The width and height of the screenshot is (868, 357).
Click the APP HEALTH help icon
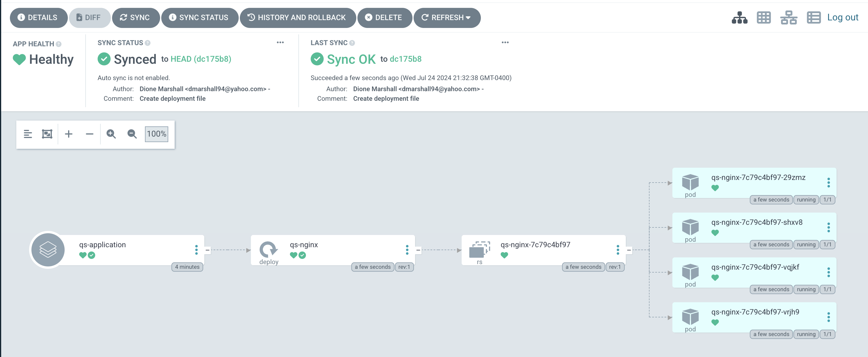59,44
